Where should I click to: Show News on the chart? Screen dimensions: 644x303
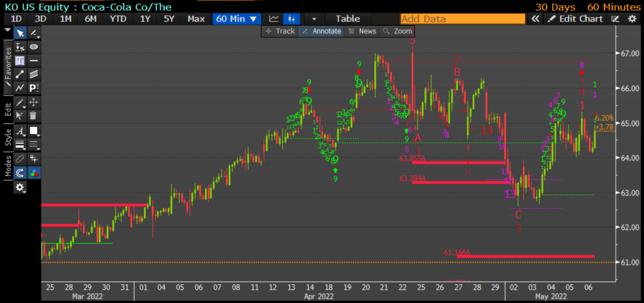tap(362, 31)
